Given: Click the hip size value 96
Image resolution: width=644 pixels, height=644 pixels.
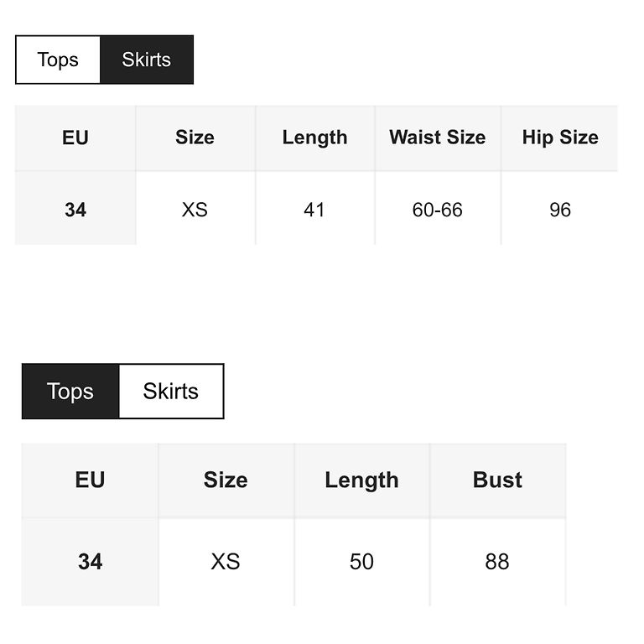Looking at the screenshot, I should 559,210.
